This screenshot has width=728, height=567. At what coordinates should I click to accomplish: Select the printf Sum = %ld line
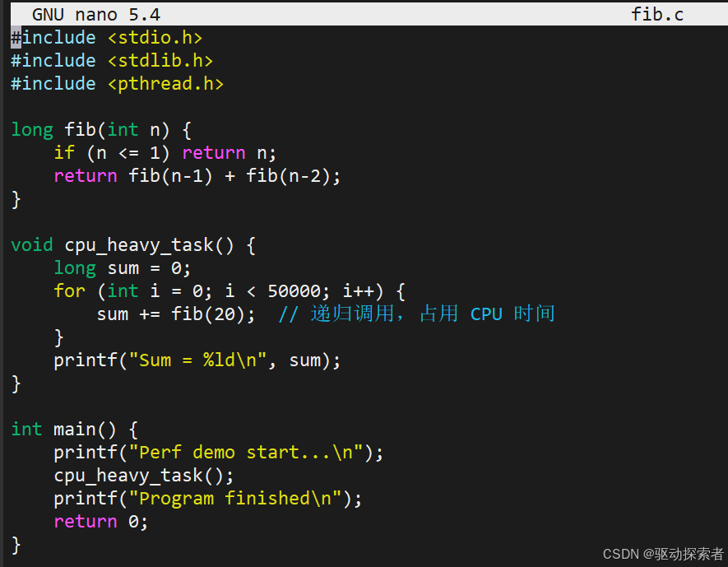pos(197,360)
